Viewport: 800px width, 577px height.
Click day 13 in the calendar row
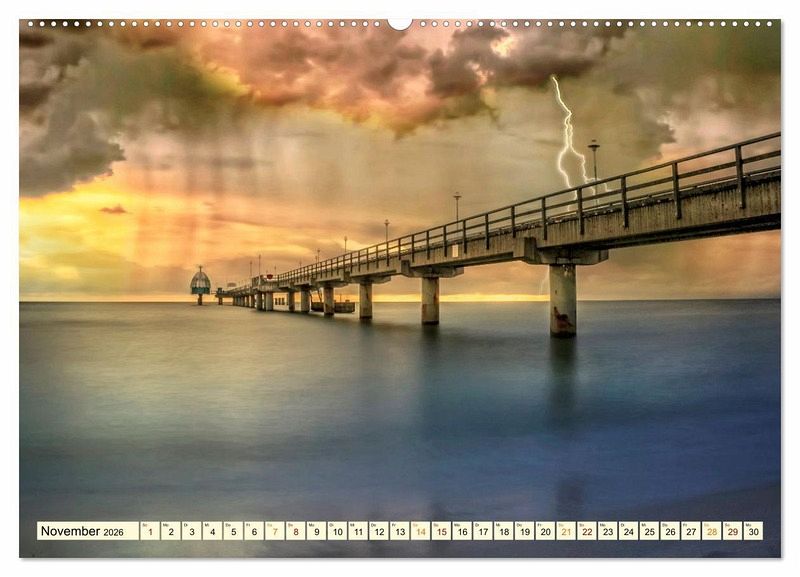tap(400, 531)
